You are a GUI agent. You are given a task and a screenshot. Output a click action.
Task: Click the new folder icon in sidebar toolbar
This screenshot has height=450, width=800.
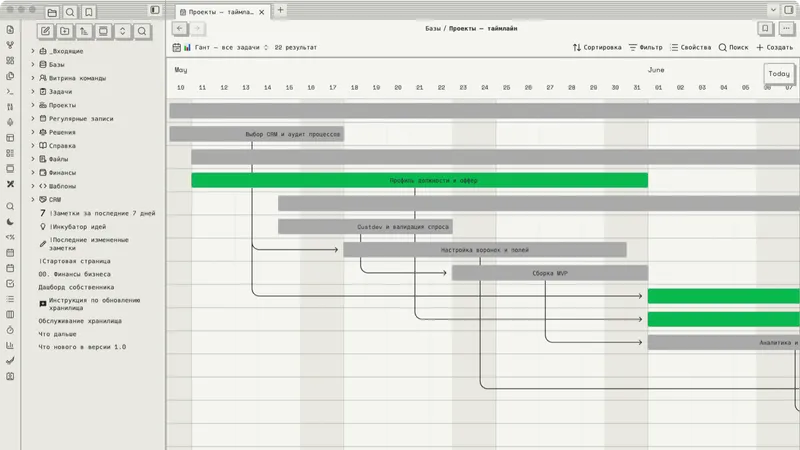click(65, 31)
